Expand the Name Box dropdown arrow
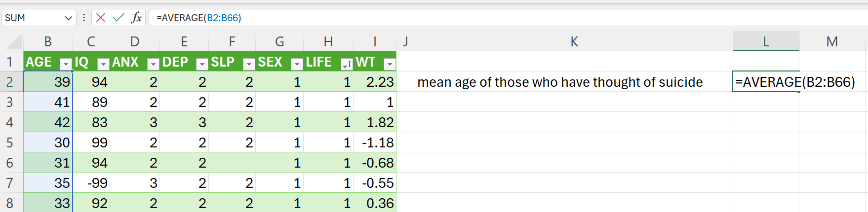Screen dimensions: 868x212 point(69,18)
